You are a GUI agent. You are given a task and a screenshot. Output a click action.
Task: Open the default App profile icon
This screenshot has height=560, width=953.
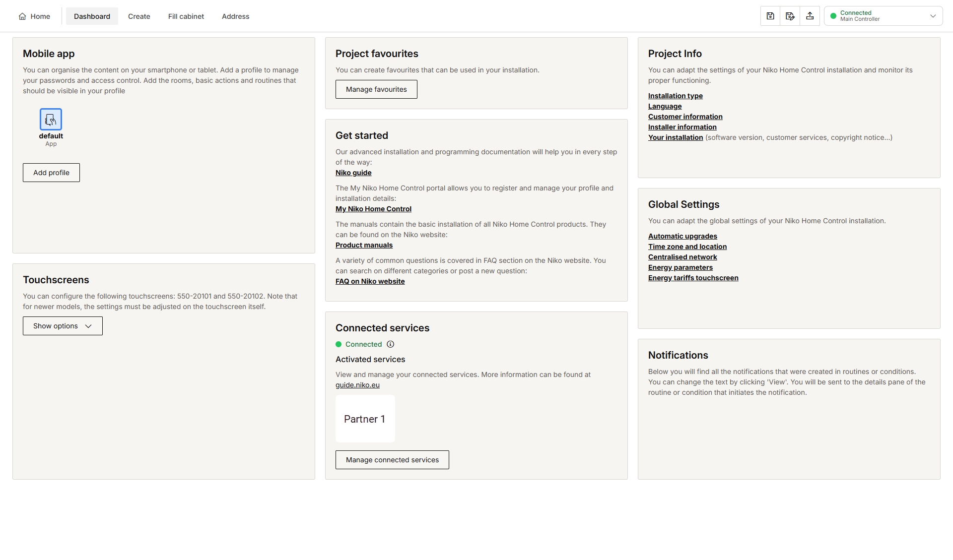click(51, 120)
